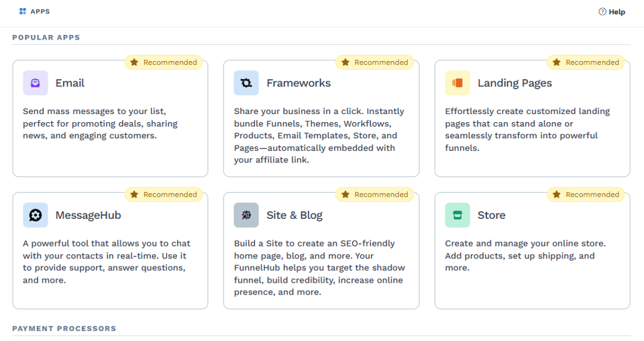Screen dimensions: 644x341
Task: Click the Frameworks app icon
Action: pyautogui.click(x=246, y=83)
